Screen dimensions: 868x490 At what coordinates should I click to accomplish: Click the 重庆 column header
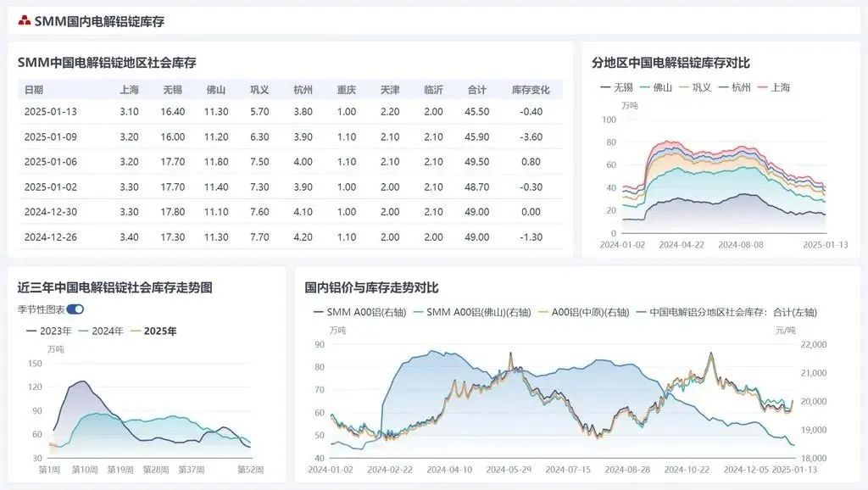347,90
